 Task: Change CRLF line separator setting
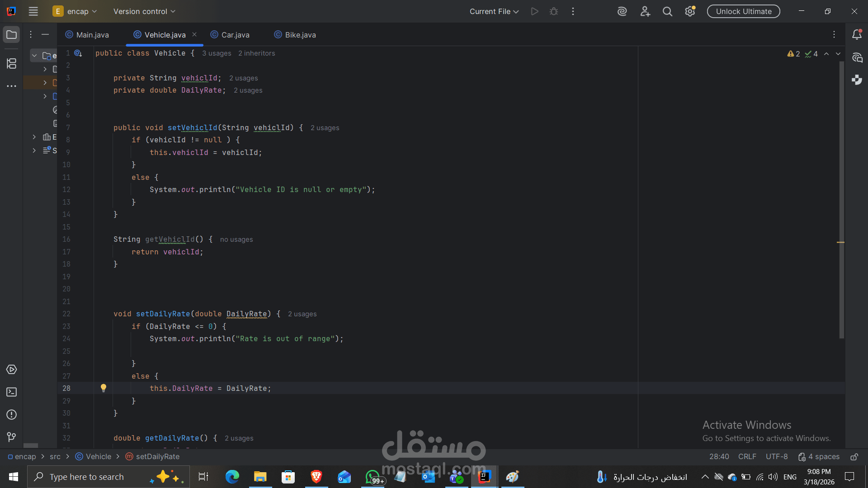point(747,457)
